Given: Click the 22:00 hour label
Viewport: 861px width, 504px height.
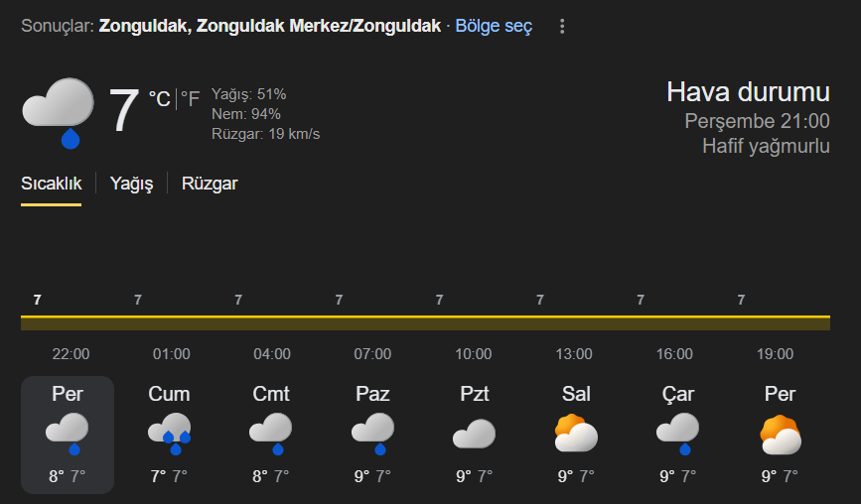Looking at the screenshot, I should pyautogui.click(x=71, y=354).
